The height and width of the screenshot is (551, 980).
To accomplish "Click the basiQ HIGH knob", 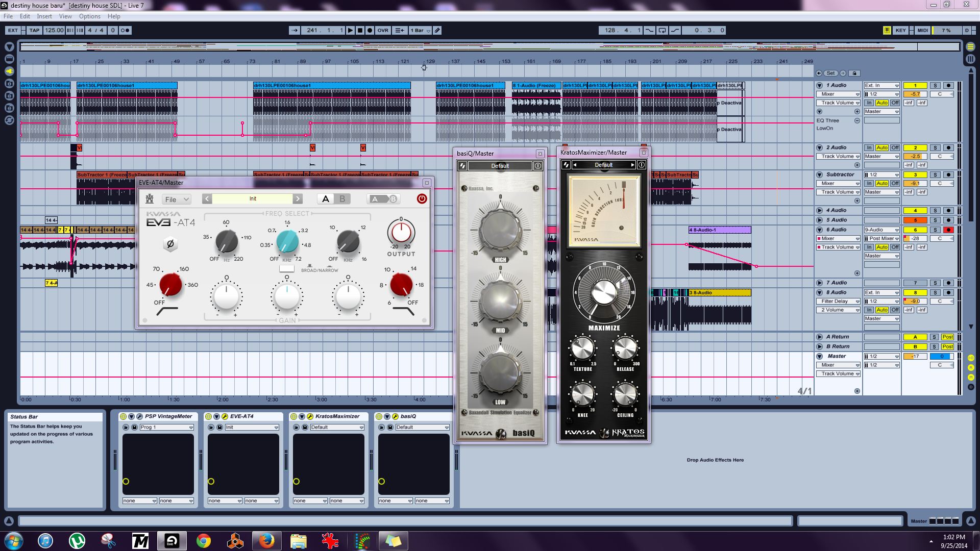I will pos(500,231).
